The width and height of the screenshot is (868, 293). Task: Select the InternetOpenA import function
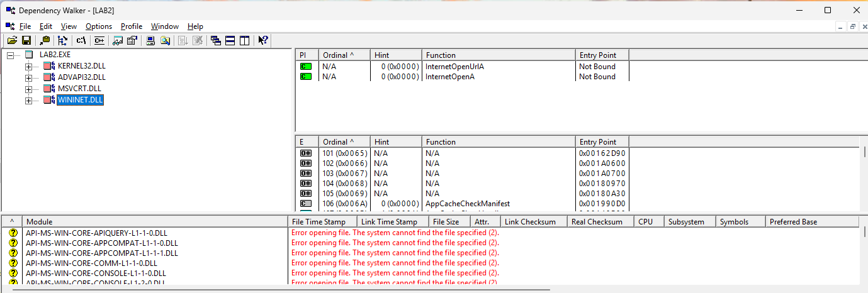pyautogui.click(x=449, y=77)
